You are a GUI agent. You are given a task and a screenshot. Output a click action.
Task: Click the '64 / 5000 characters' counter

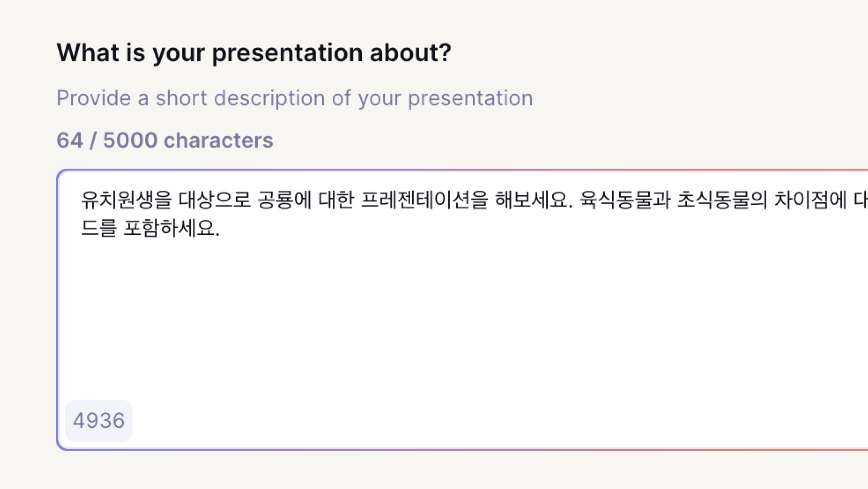(x=164, y=140)
